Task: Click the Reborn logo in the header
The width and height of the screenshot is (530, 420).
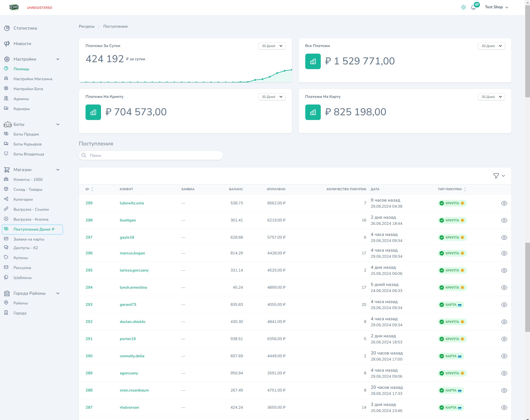Action: (x=14, y=7)
